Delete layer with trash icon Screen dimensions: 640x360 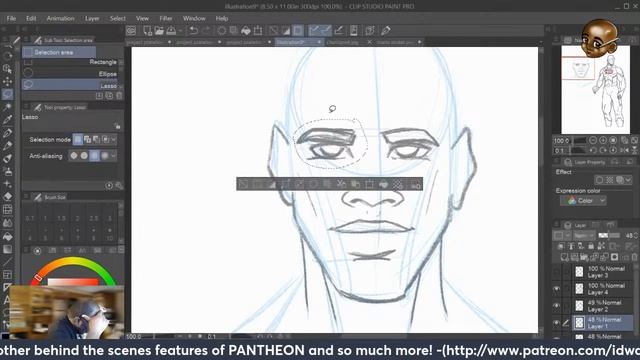pos(634,257)
